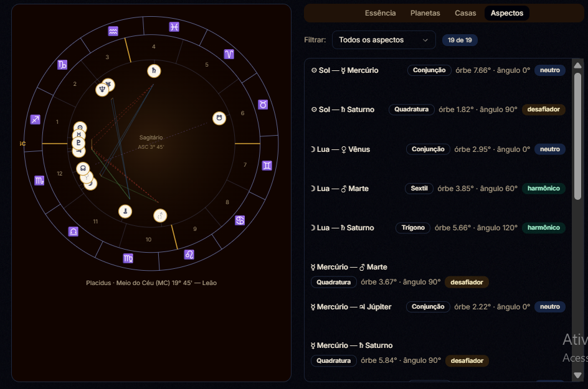This screenshot has width=588, height=389.
Task: Click desafiador tag on Sol — Saturno row
Action: point(543,110)
